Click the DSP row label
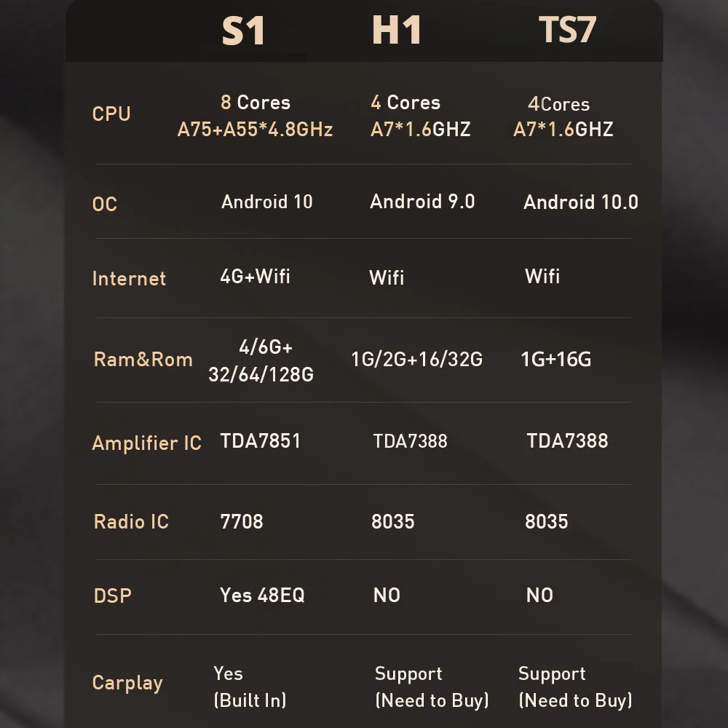 pos(113,596)
